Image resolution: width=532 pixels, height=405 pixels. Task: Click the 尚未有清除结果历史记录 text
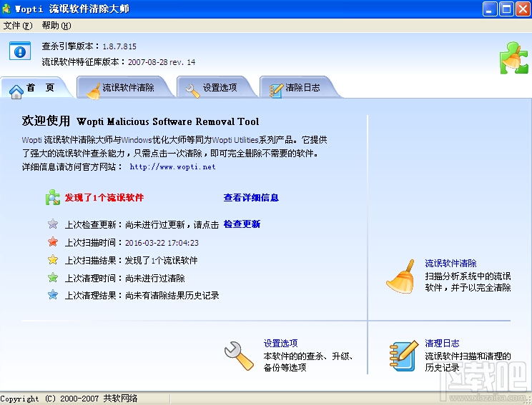tap(172, 295)
